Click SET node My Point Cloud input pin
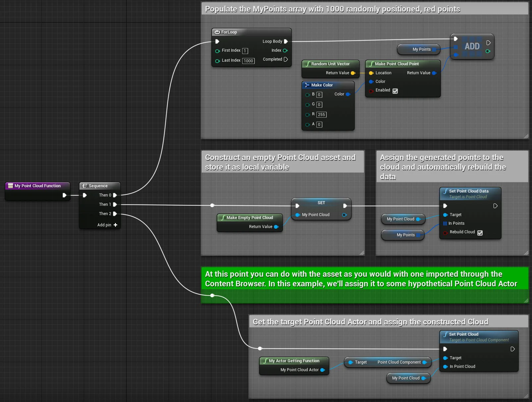532x402 pixels. pyautogui.click(x=297, y=215)
